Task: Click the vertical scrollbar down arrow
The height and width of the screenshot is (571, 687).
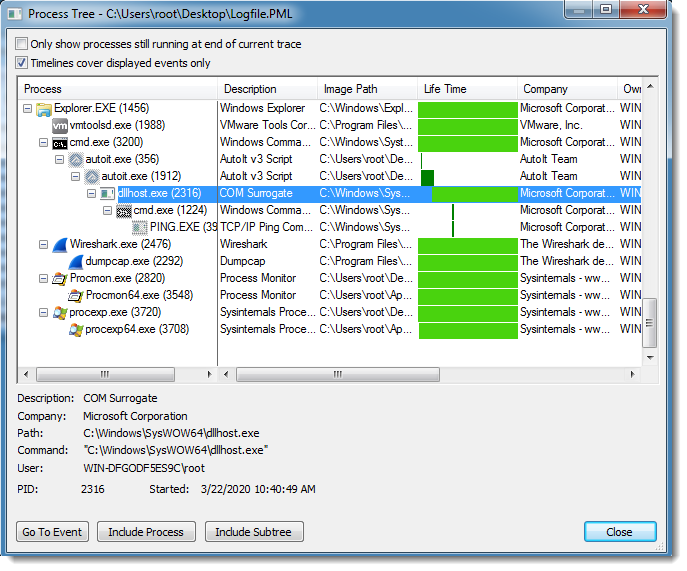Action: click(x=651, y=359)
